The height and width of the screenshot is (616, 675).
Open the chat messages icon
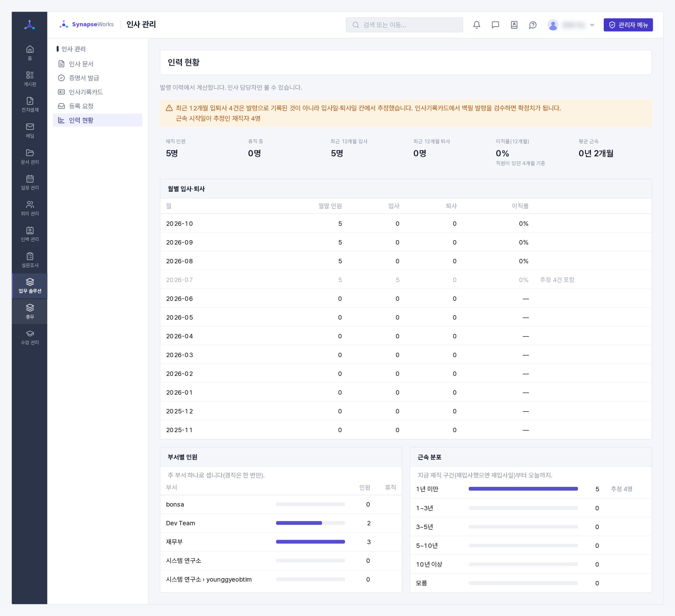pos(495,25)
